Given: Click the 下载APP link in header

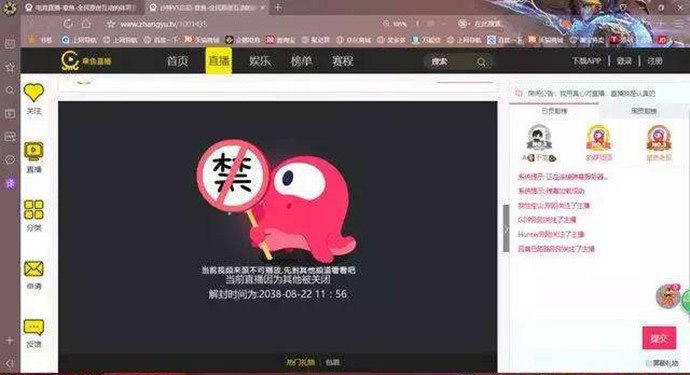Looking at the screenshot, I should [x=587, y=61].
